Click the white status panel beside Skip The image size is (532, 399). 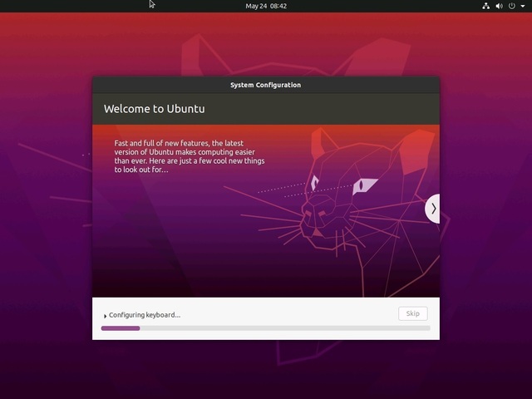coord(291,313)
